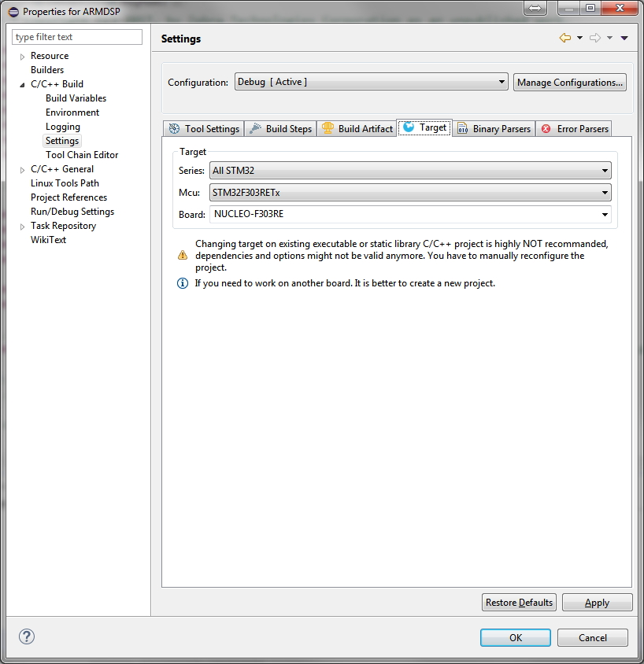Switch to the Tool Settings tab

(x=204, y=129)
